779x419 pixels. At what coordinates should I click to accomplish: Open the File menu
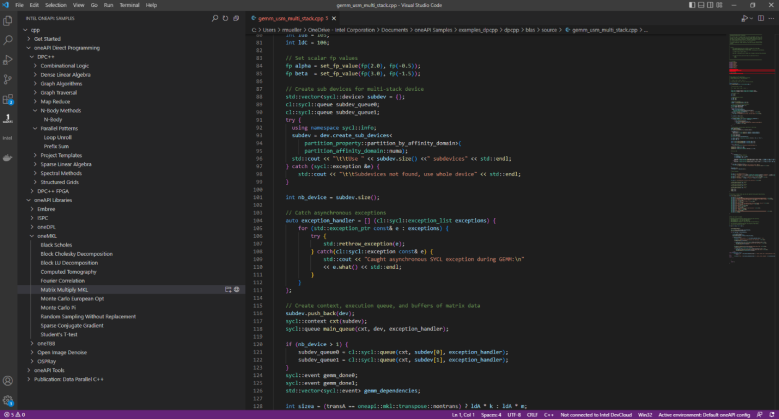(x=19, y=5)
